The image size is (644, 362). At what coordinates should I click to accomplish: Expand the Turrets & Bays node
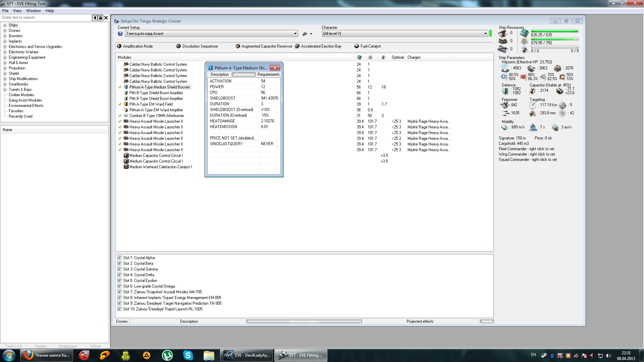5,89
